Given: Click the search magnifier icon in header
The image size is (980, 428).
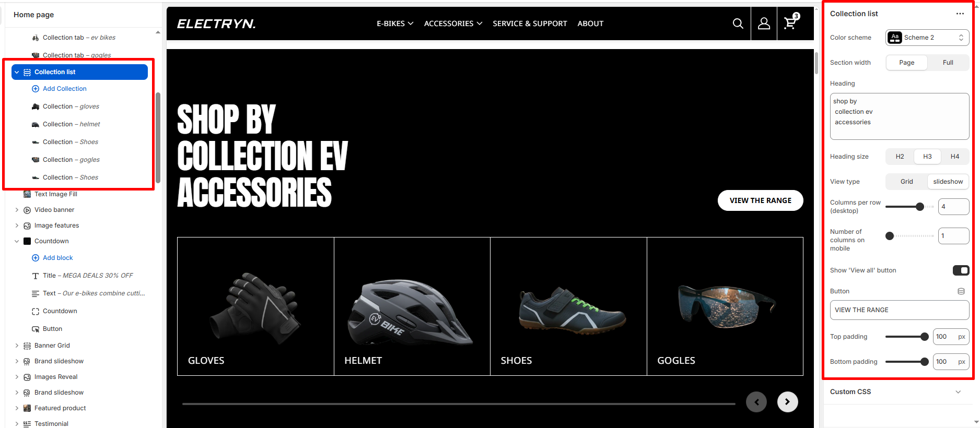Looking at the screenshot, I should [x=738, y=23].
